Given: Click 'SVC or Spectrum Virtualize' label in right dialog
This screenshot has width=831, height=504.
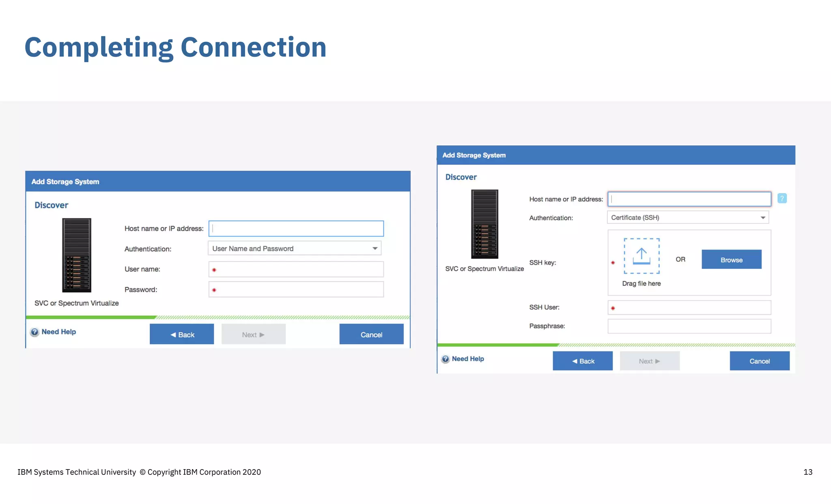Looking at the screenshot, I should pos(484,269).
